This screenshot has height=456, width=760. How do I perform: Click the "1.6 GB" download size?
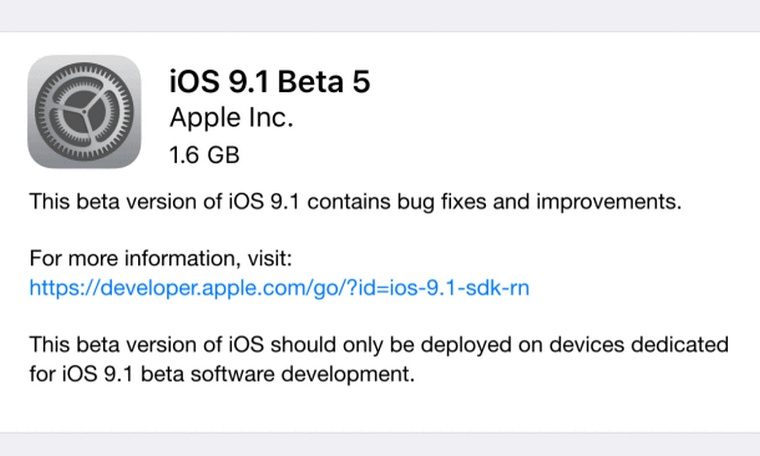pos(204,154)
